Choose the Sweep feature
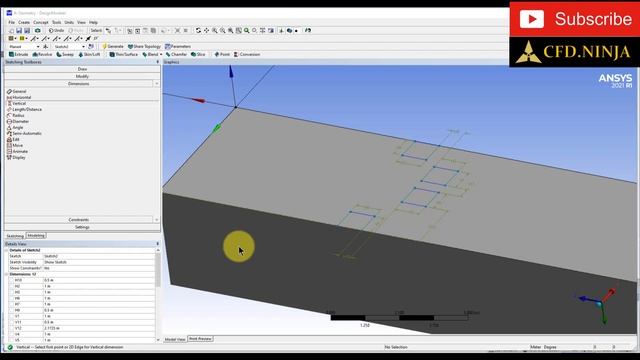The width and height of the screenshot is (640, 360). pyautogui.click(x=65, y=54)
